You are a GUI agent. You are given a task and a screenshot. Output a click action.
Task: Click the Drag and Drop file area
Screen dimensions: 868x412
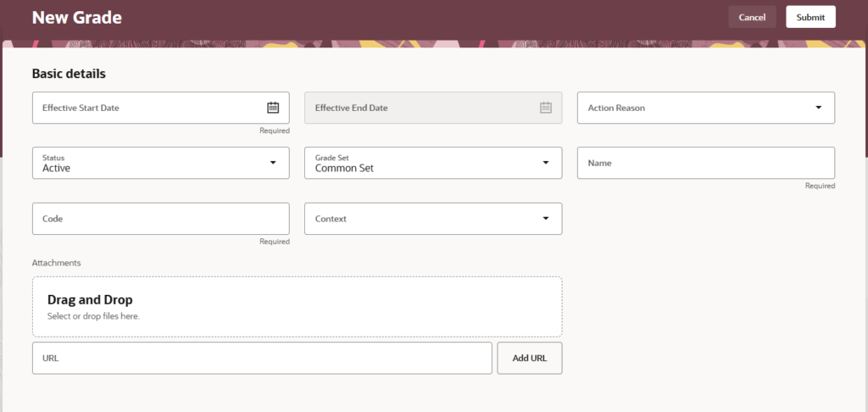pos(297,307)
